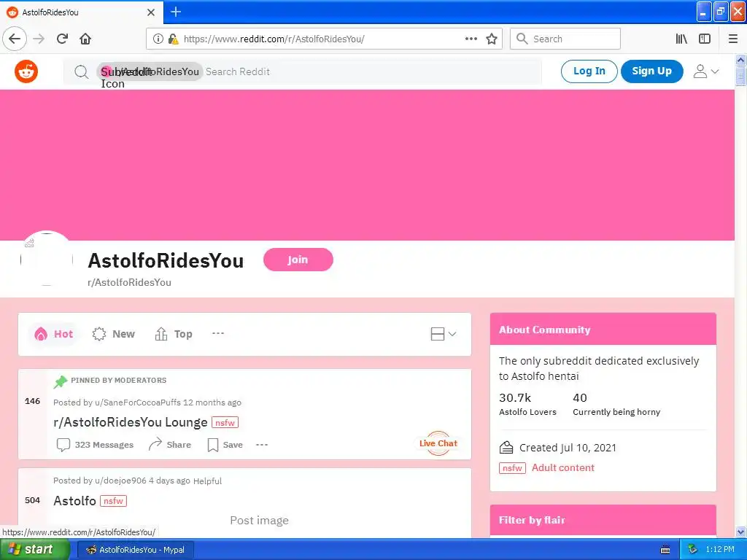Open the user account dropdown
The width and height of the screenshot is (747, 560).
pos(705,71)
